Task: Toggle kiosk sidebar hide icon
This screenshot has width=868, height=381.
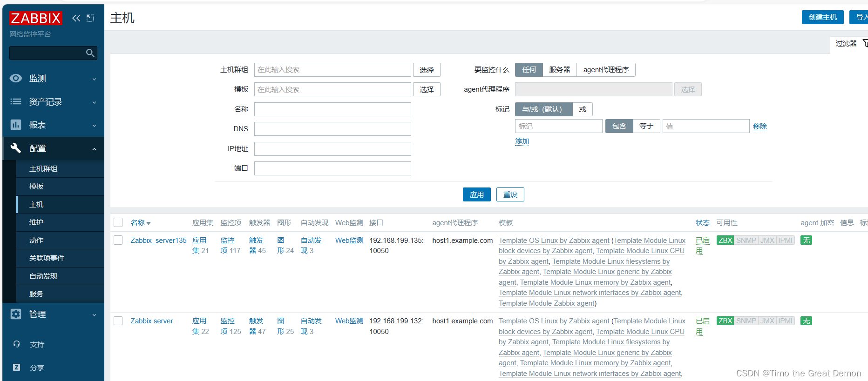Action: point(90,18)
